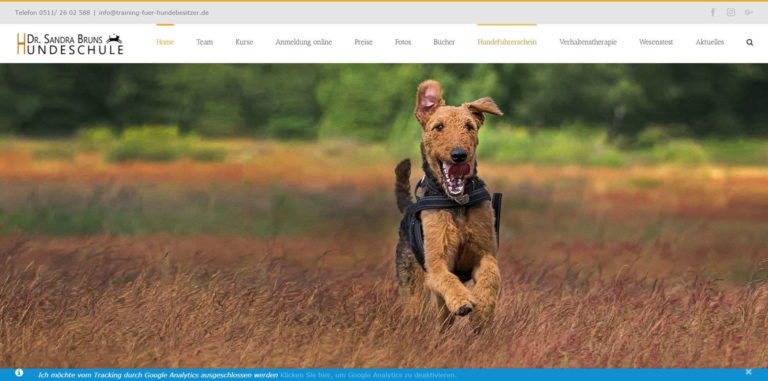768x381 pixels.
Task: Click the running Airedale dog hero image
Action: (x=384, y=215)
